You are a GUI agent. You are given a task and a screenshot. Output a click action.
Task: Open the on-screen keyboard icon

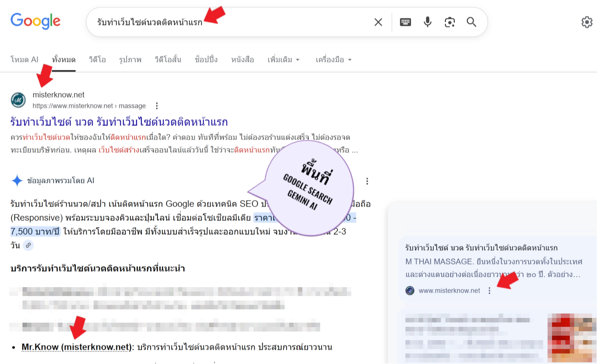point(405,22)
